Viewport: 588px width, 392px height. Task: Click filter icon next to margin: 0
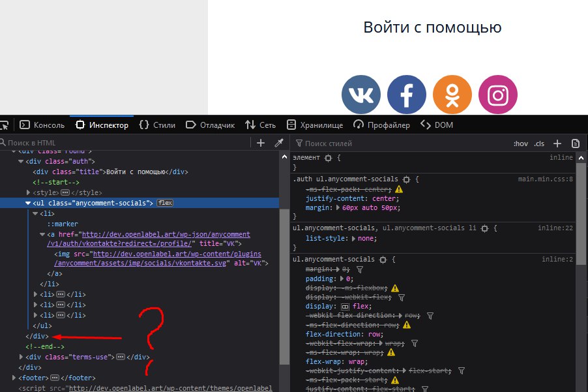[360, 269]
